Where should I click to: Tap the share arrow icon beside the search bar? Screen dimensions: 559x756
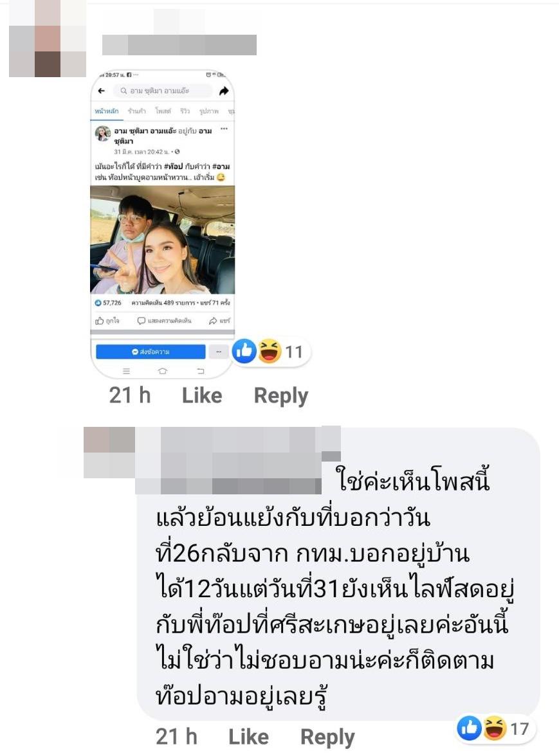click(224, 91)
